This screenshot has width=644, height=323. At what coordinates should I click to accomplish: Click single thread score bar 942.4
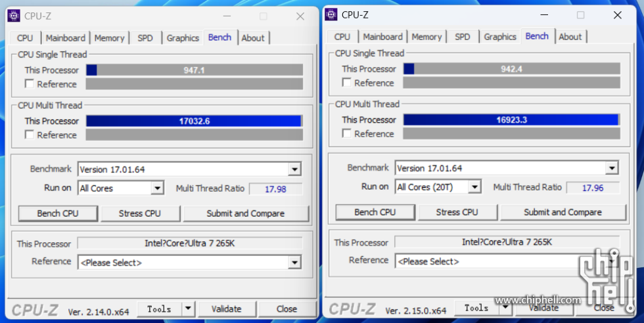(512, 69)
